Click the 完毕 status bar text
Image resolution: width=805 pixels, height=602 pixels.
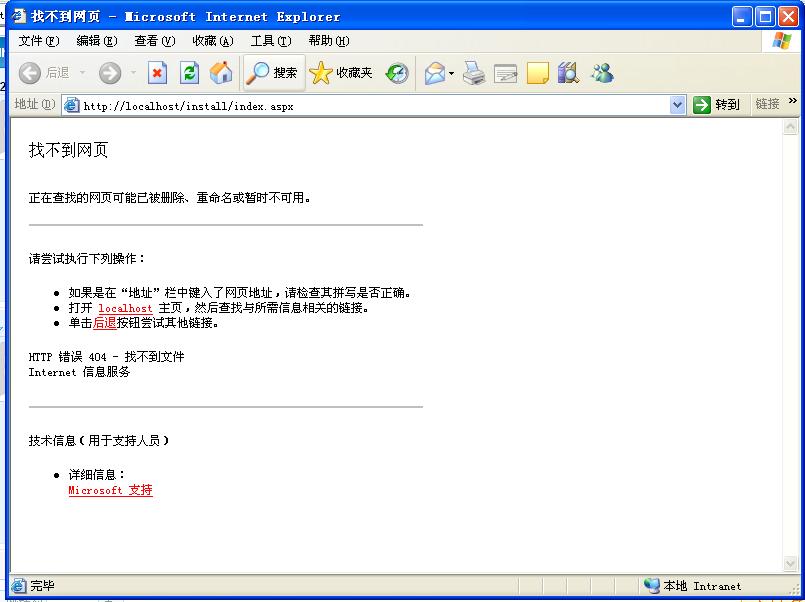coord(42,586)
